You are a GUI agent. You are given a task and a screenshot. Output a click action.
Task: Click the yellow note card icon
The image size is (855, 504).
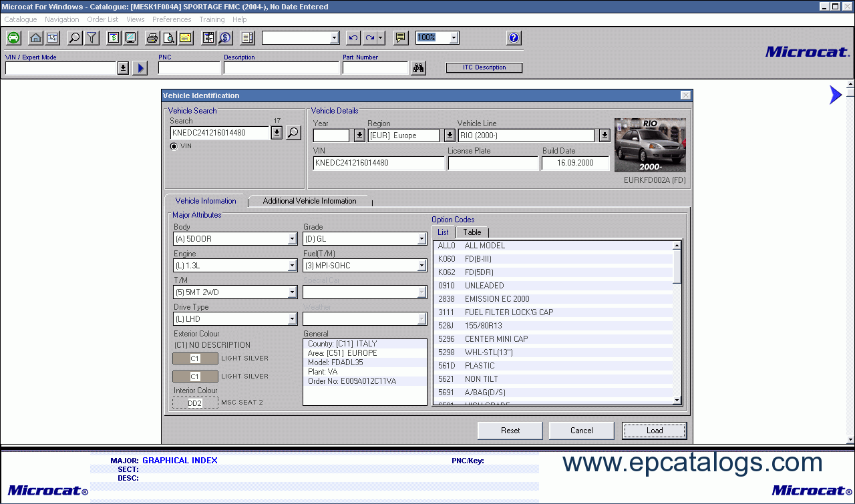(x=186, y=38)
